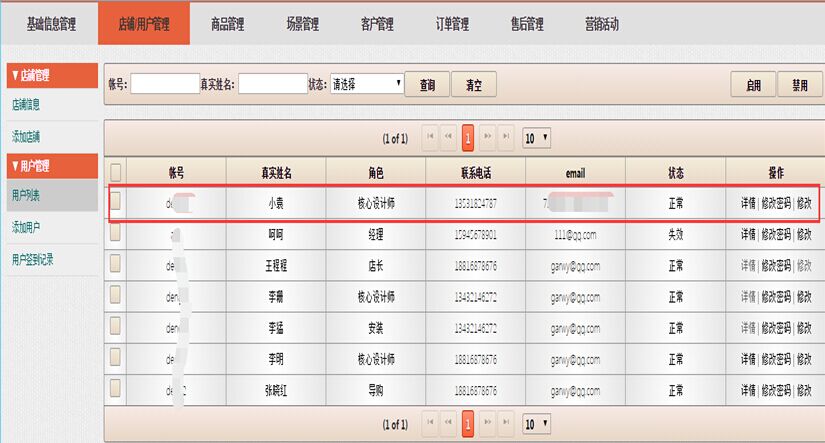Open the 订单管理 tab

pyautogui.click(x=452, y=23)
